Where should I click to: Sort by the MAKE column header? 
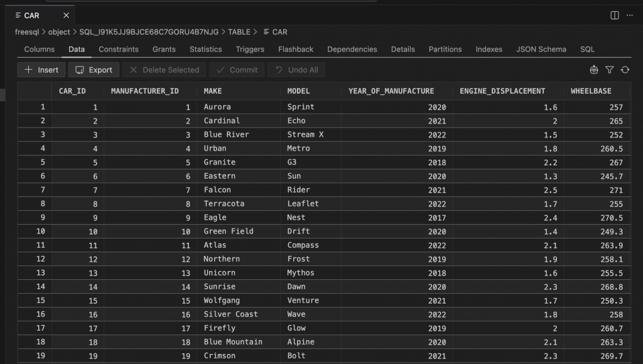(x=212, y=90)
